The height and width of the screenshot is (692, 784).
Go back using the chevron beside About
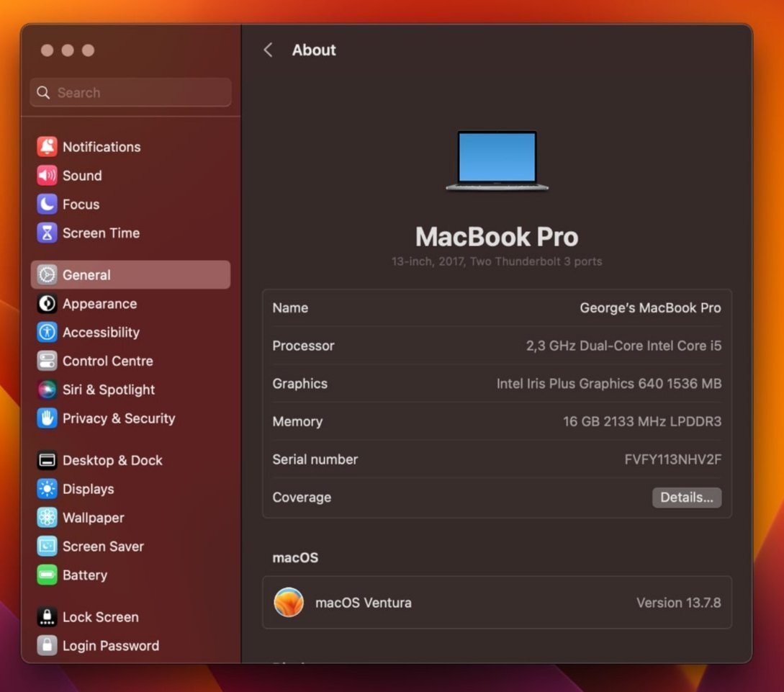[268, 50]
